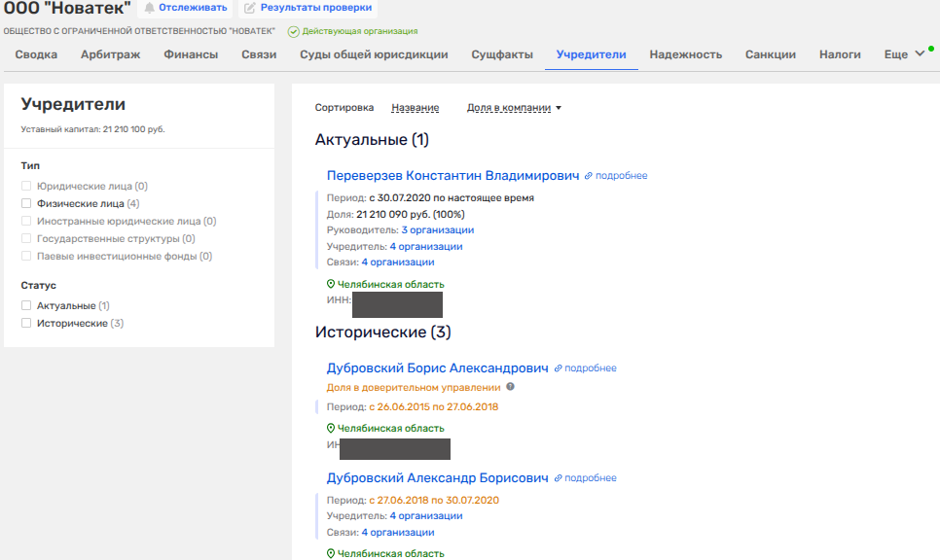Click link icon next to Дубровский Борис подробнее

click(x=558, y=368)
